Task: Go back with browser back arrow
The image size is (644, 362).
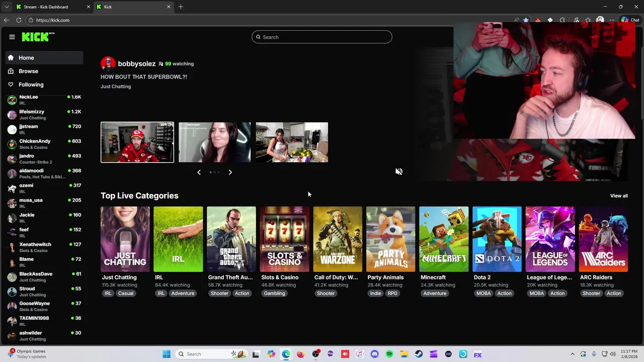Action: click(6, 20)
